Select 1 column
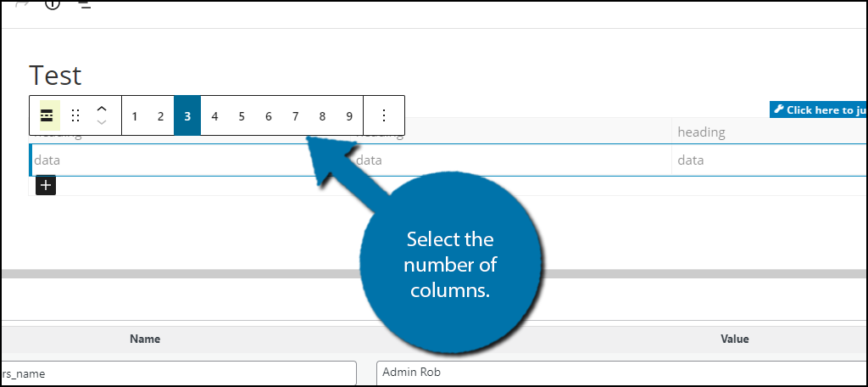 [x=135, y=116]
